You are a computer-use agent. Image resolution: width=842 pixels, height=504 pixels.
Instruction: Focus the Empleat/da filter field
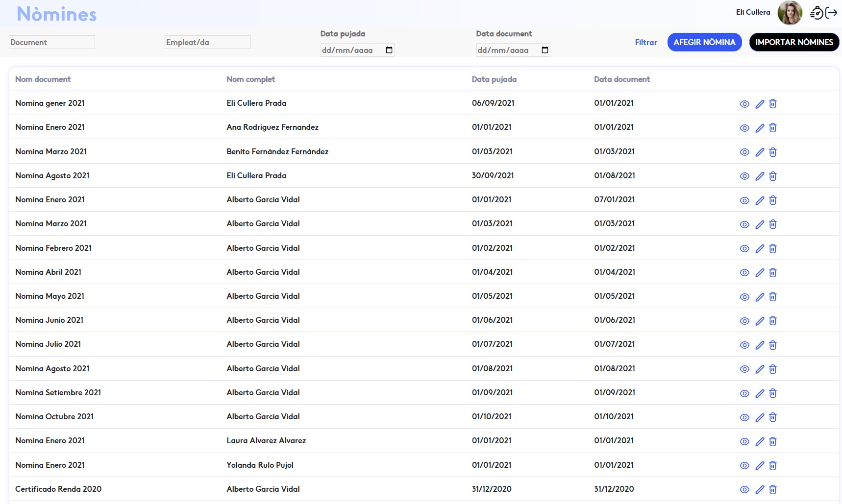[207, 43]
